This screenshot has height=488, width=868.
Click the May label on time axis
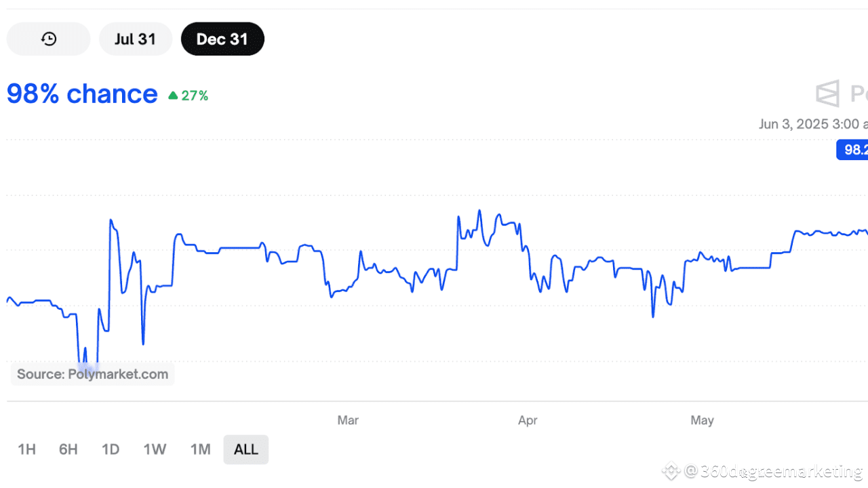pyautogui.click(x=702, y=420)
